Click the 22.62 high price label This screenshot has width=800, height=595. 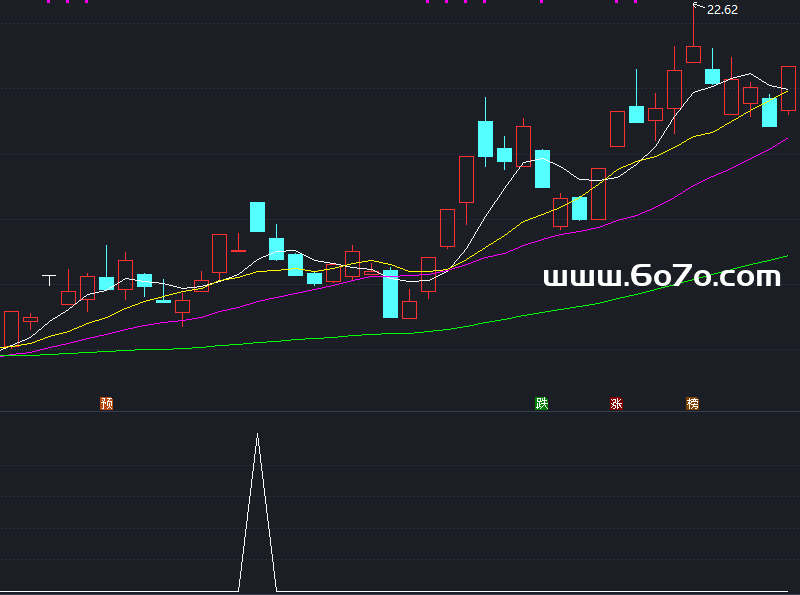[722, 10]
